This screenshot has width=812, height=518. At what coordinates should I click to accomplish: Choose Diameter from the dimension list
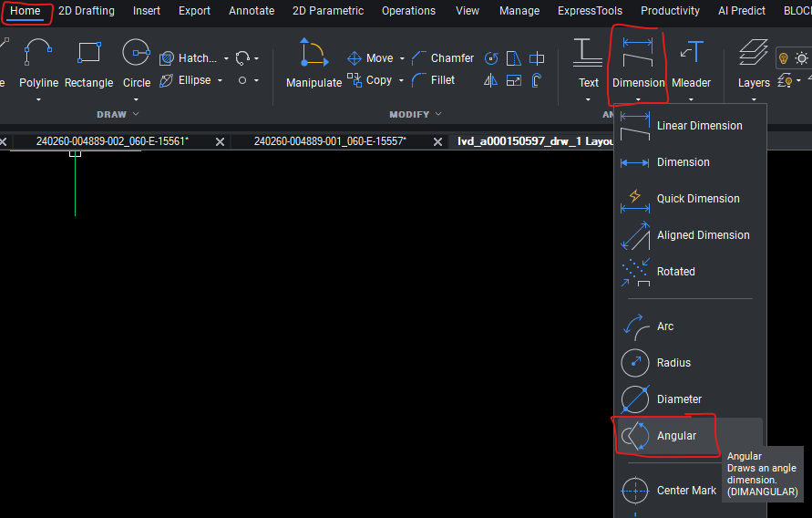tap(689, 399)
